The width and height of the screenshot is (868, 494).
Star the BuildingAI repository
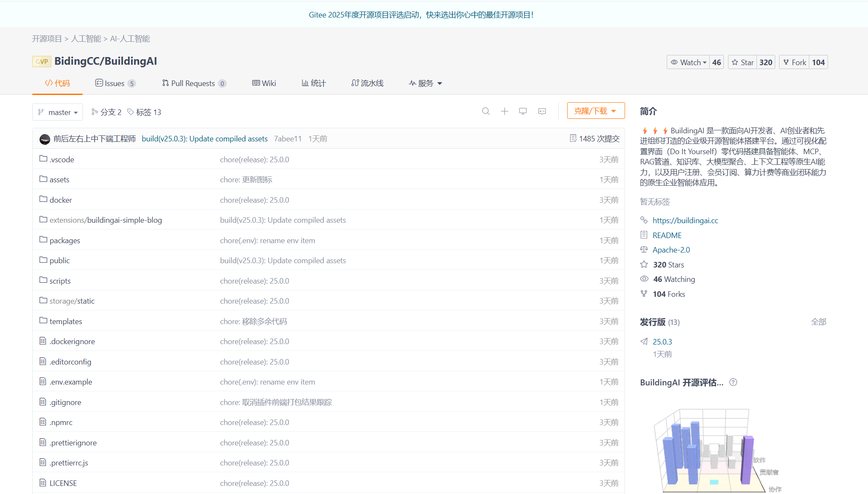[x=743, y=62]
